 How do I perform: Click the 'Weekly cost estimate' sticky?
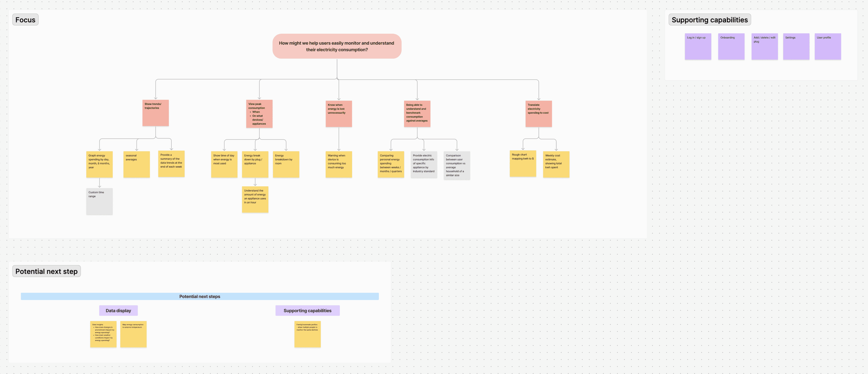coord(556,164)
